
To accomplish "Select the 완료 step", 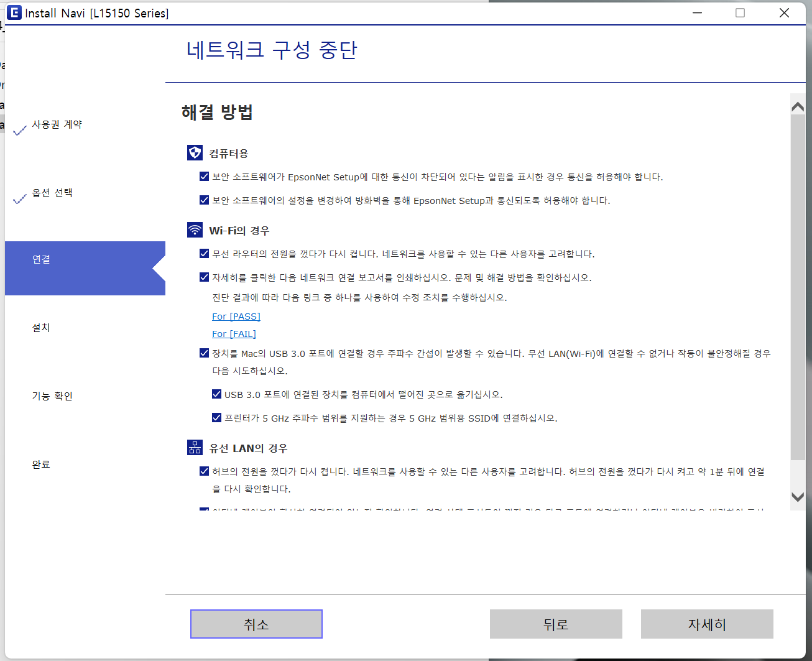I will click(41, 465).
